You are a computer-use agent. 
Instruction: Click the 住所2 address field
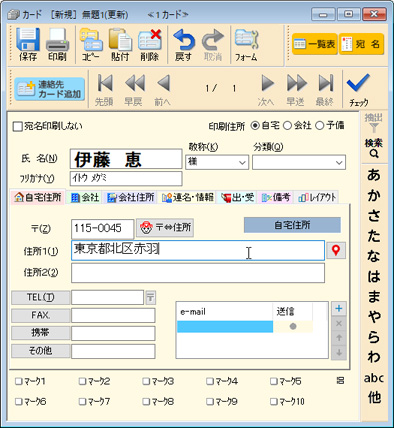coord(198,273)
